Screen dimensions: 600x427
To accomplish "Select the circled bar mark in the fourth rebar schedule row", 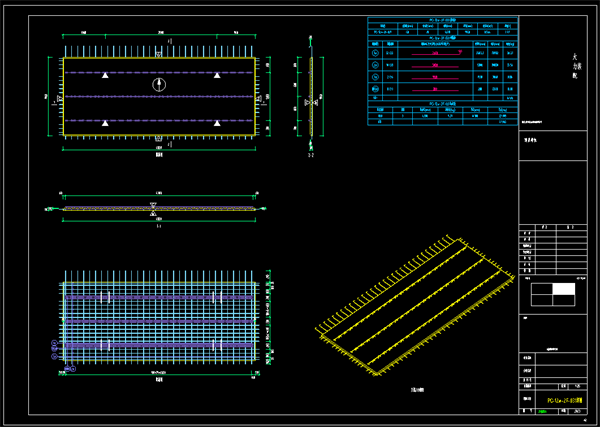I will [375, 89].
